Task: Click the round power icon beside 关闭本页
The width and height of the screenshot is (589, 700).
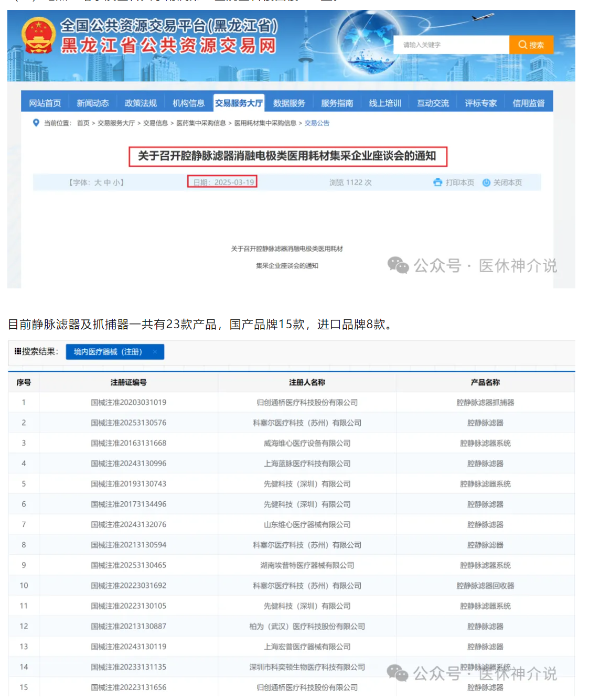Action: pyautogui.click(x=486, y=182)
